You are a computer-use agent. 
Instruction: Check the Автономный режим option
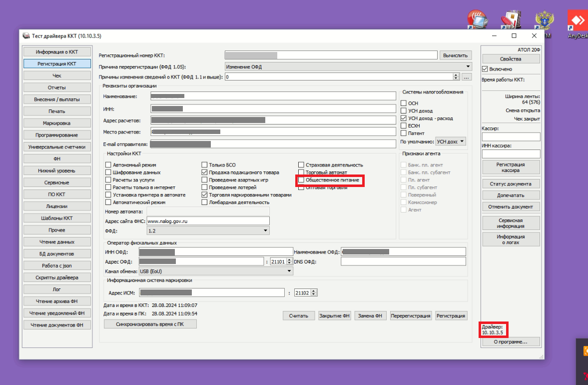point(108,164)
